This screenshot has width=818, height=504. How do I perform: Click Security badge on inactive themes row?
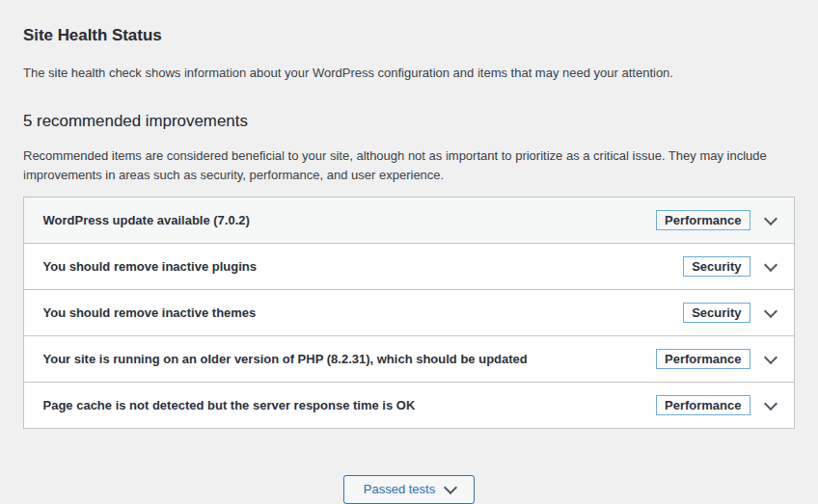(717, 313)
